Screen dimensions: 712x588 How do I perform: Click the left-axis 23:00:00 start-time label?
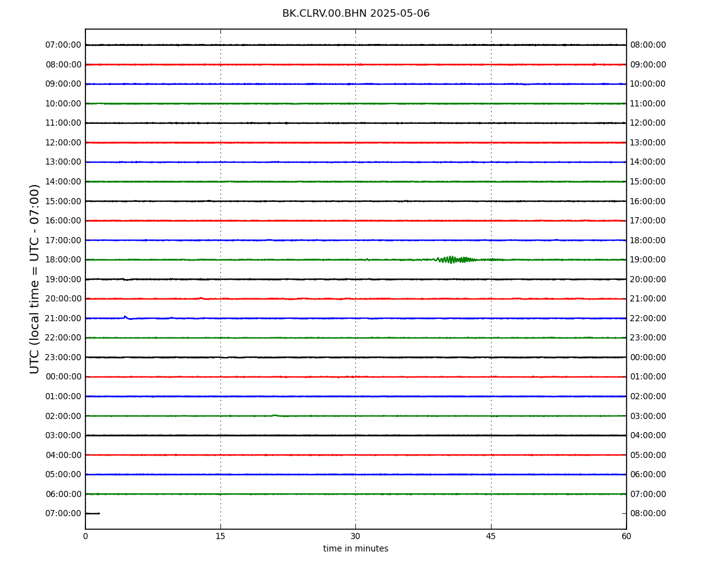[x=64, y=357]
